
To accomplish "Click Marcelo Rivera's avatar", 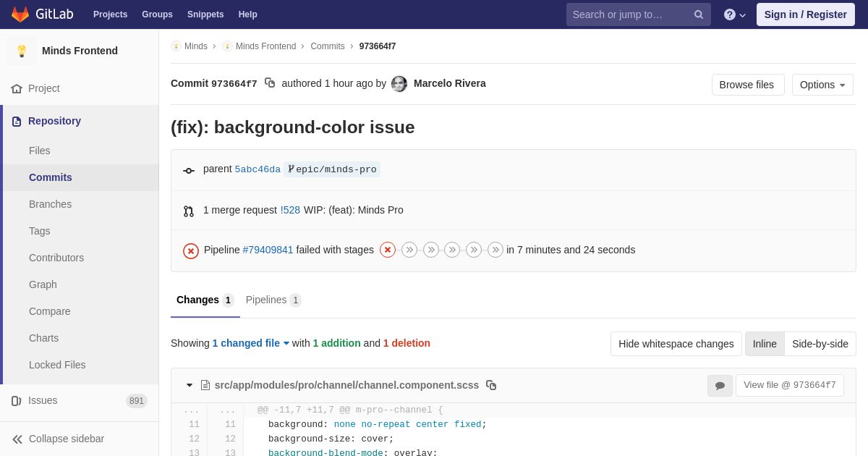I will (x=399, y=84).
